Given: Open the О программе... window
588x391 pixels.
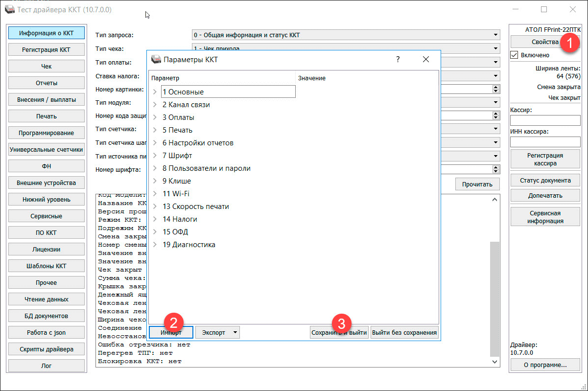Looking at the screenshot, I should (x=545, y=365).
